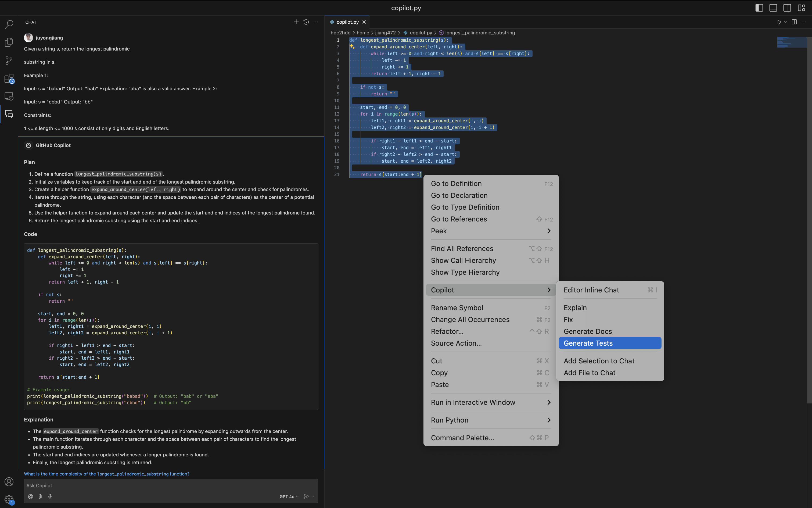The height and width of the screenshot is (508, 812).
Task: Open Source Control view
Action: (x=9, y=60)
